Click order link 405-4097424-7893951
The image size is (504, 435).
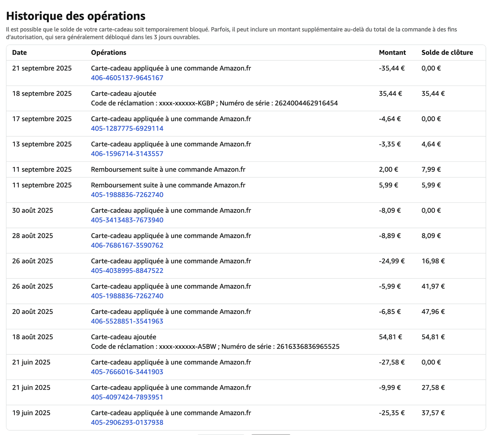point(127,397)
